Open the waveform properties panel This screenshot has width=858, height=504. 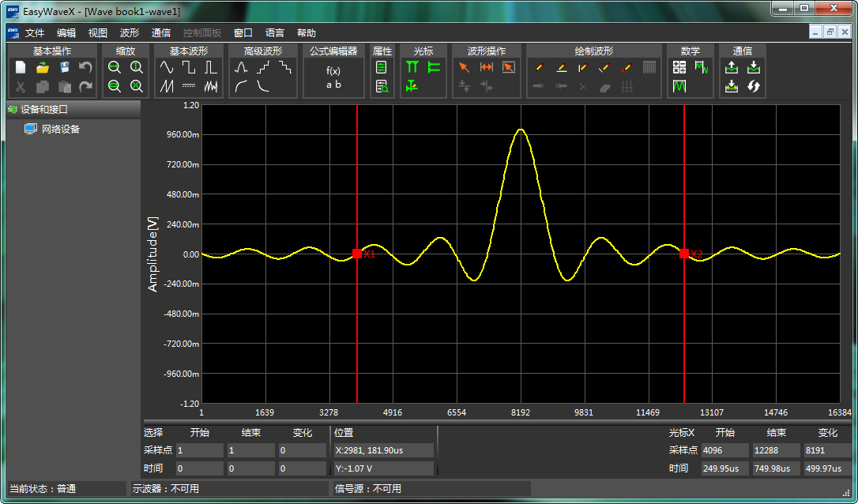click(x=382, y=67)
